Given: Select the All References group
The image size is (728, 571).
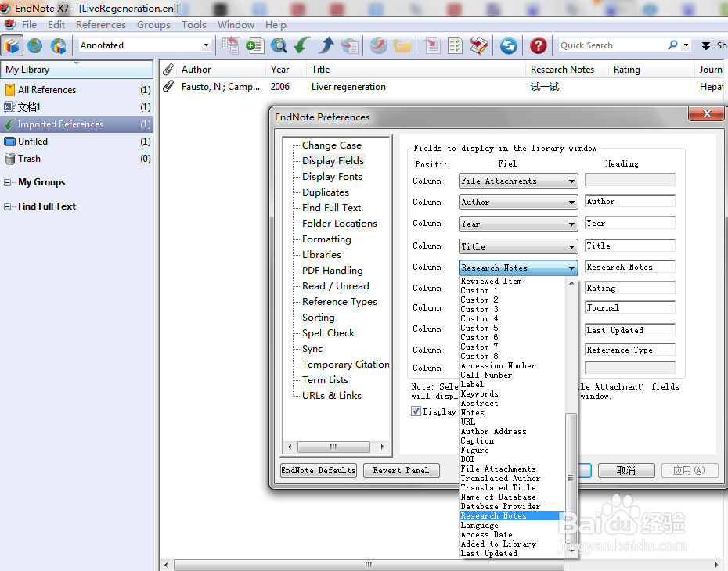Looking at the screenshot, I should [x=77, y=90].
